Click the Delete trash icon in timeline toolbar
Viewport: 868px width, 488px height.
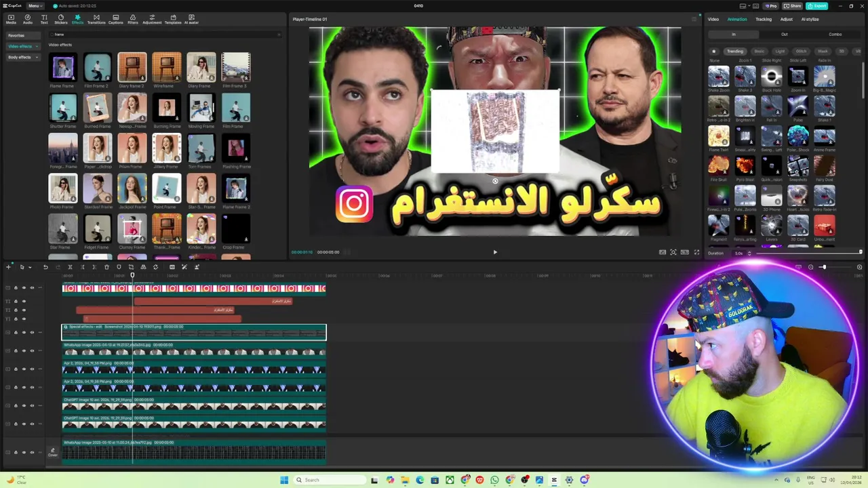point(106,267)
